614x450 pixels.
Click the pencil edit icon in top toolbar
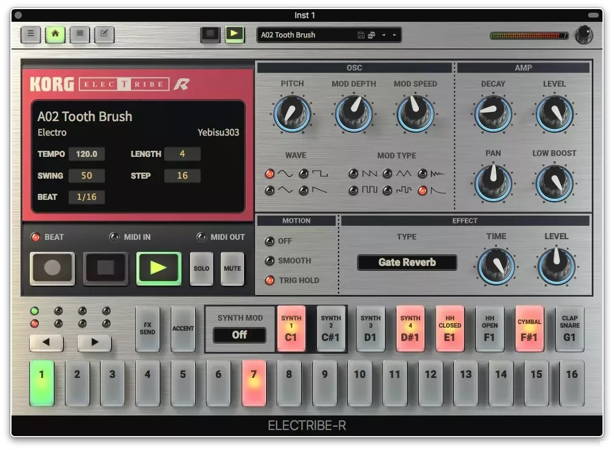(x=103, y=34)
